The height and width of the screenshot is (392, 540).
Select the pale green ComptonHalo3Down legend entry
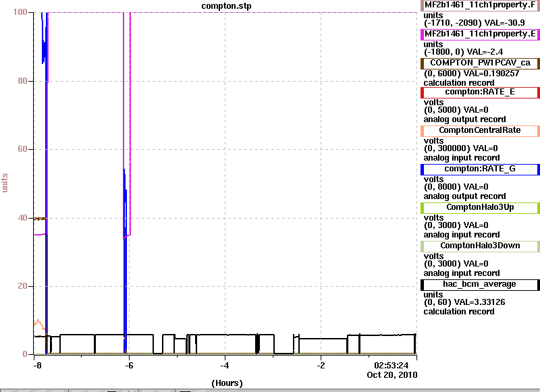[480, 246]
